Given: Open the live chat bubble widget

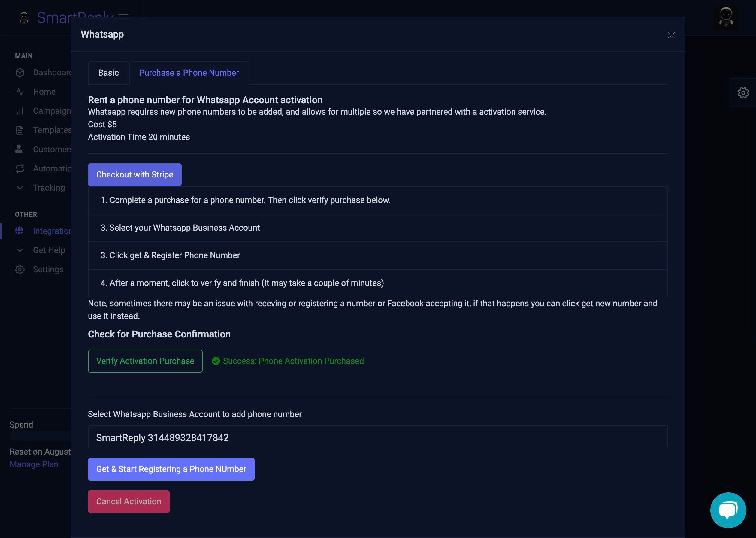Looking at the screenshot, I should pos(728,510).
